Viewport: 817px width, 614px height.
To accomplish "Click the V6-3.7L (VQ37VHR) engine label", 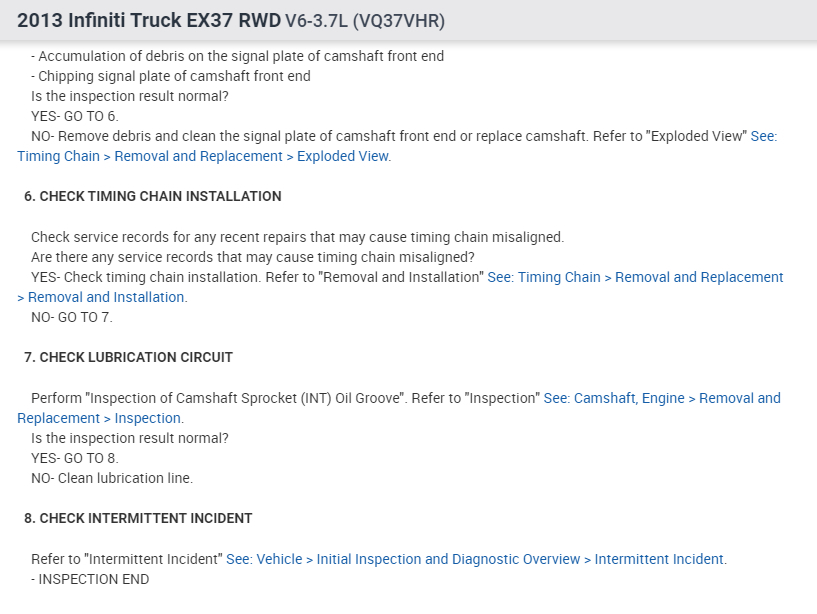I will (365, 21).
